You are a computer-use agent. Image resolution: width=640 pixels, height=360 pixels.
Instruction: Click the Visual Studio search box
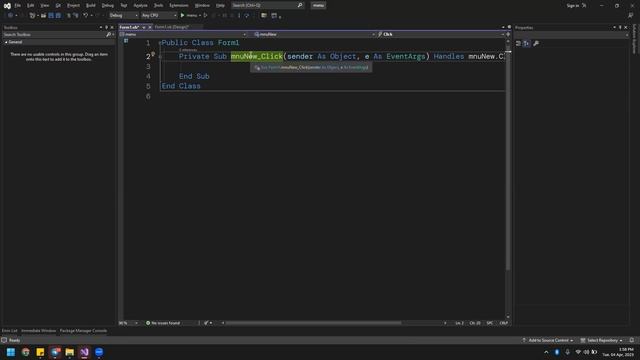pyautogui.click(x=267, y=5)
